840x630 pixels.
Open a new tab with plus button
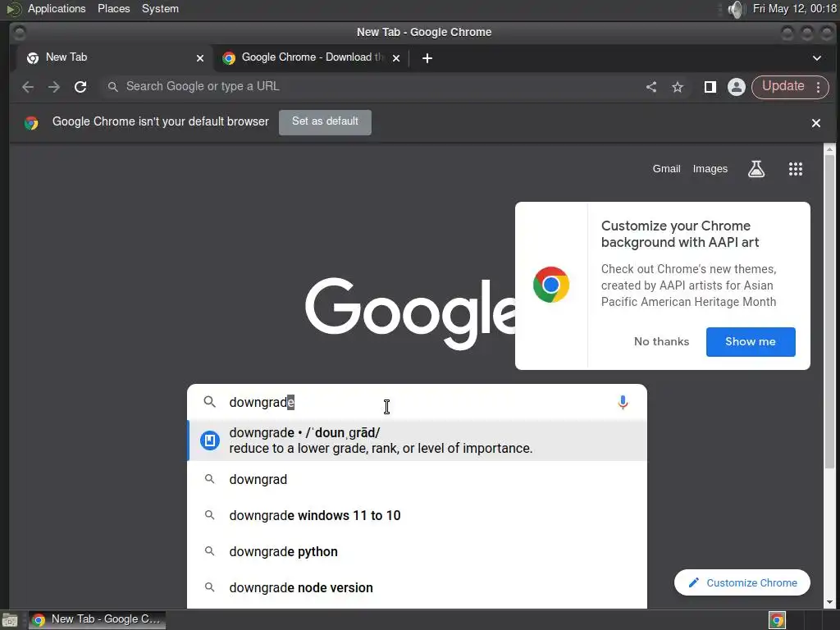tap(427, 58)
